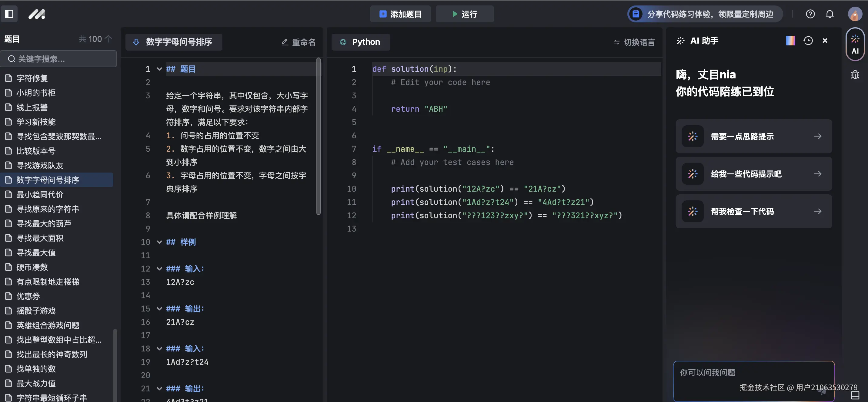Click the 添加题目 add question button
This screenshot has height=402, width=868.
[x=400, y=14]
